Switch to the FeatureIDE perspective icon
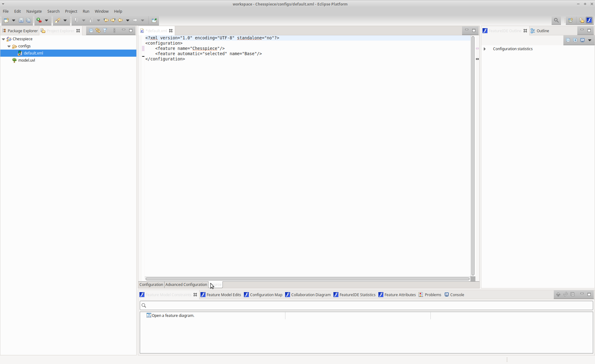The width and height of the screenshot is (595, 364). coord(589,20)
